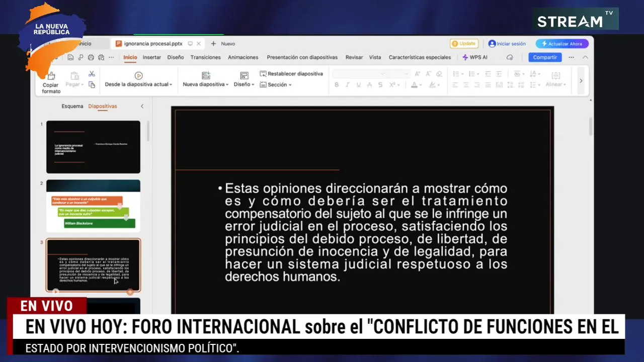
Task: Click the strikethrough S icon
Action: [x=380, y=85]
